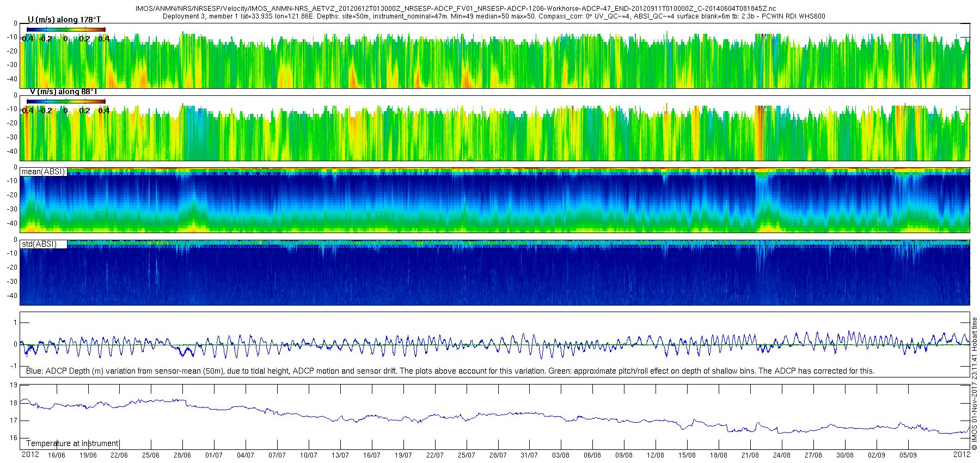Viewport: 980px width, 463px height.
Task: Select the "V (m/s) along 88°T" panel title
Action: pos(63,92)
